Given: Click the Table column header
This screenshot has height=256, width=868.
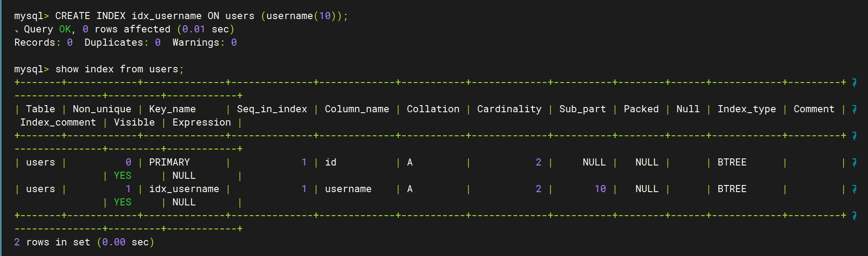Looking at the screenshot, I should 40,109.
